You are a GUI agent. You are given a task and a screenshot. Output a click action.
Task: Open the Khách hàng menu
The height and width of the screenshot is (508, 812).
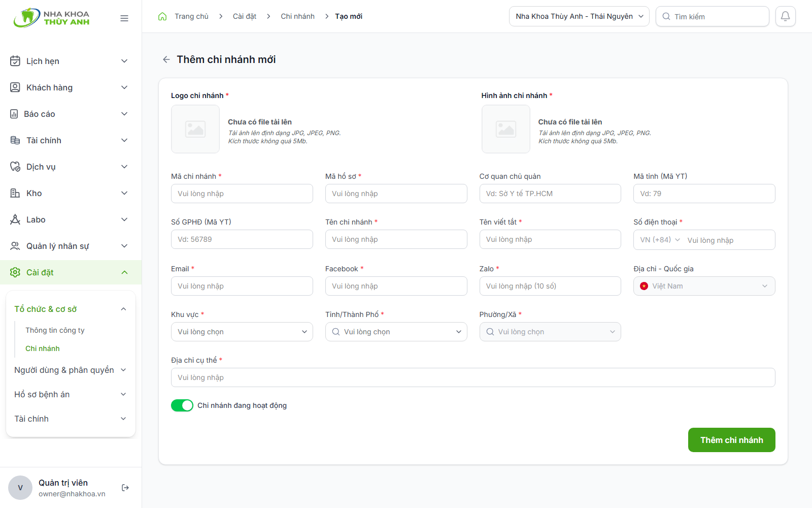tap(71, 87)
